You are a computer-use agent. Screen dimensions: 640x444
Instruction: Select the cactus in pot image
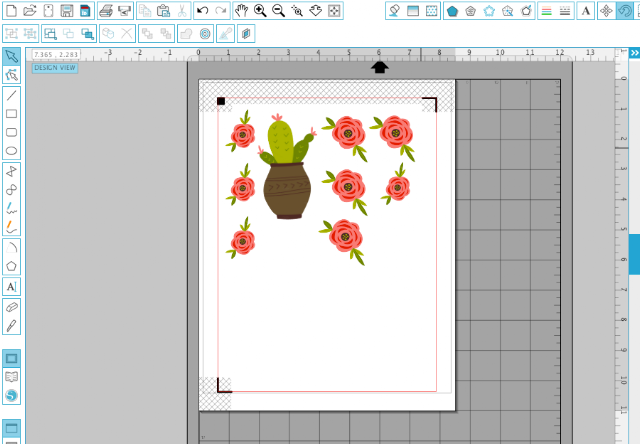(x=287, y=167)
